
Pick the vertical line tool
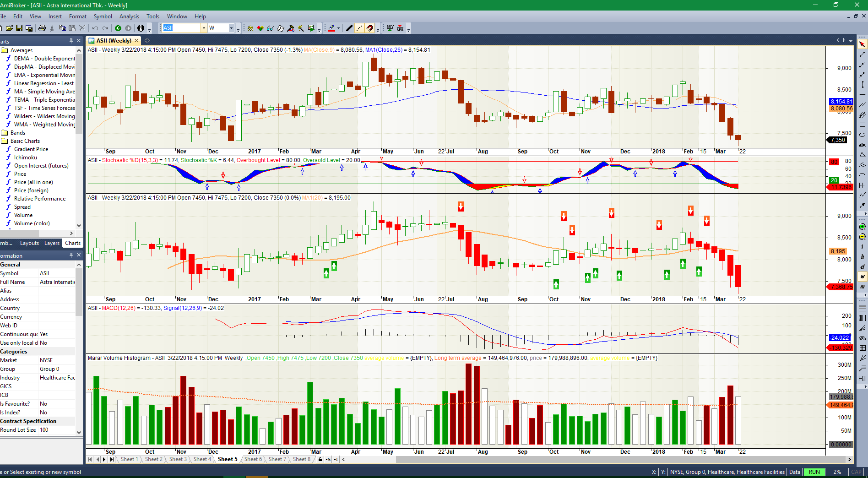tap(863, 85)
